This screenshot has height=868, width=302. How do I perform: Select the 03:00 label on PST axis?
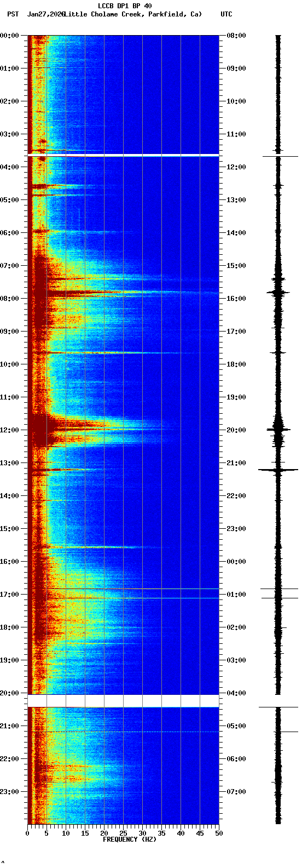(x=9, y=134)
